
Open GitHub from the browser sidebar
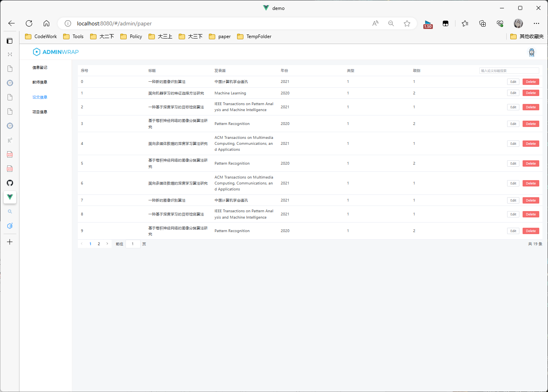coord(10,183)
